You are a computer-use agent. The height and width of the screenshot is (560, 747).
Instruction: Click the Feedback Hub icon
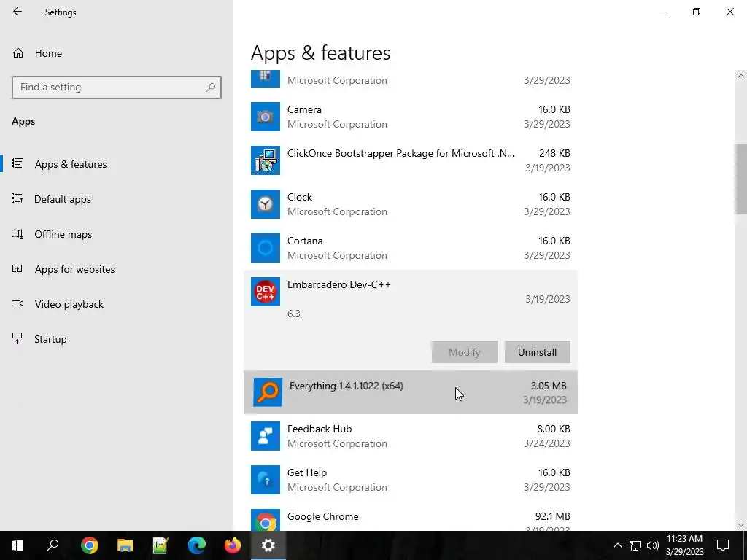click(x=266, y=436)
